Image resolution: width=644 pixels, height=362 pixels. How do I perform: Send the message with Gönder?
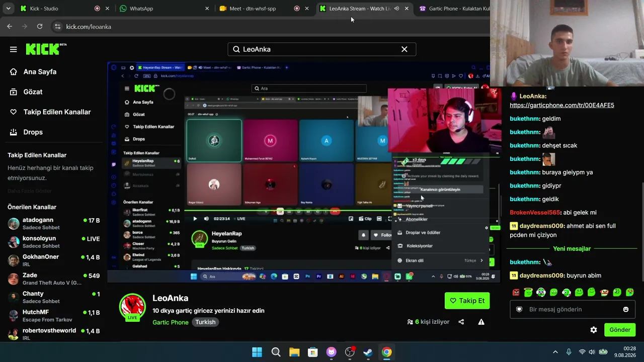click(620, 330)
